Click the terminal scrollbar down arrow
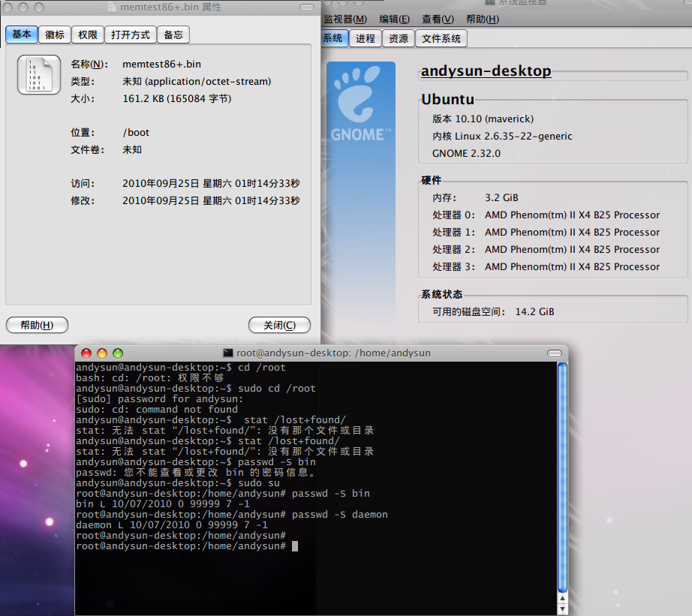 pyautogui.click(x=562, y=609)
